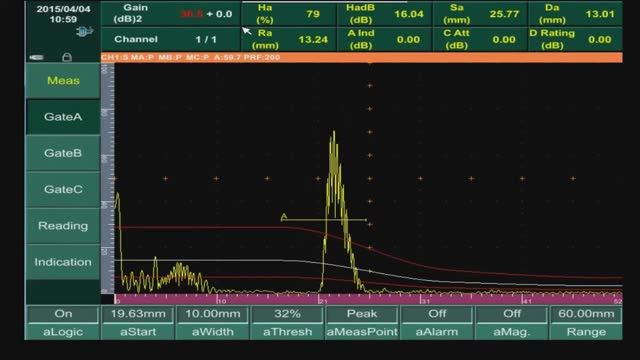640x360 pixels.
Task: Click the gate A marker label
Action: tap(284, 217)
